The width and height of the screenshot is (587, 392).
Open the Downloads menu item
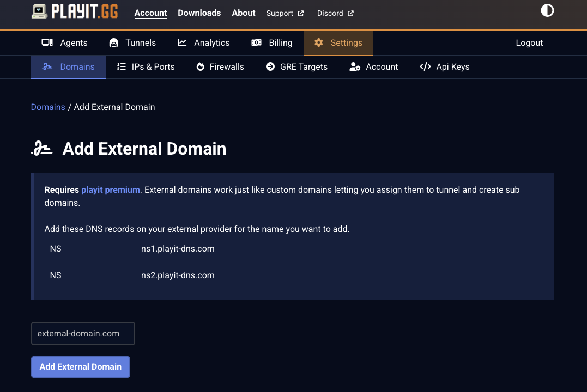point(199,13)
